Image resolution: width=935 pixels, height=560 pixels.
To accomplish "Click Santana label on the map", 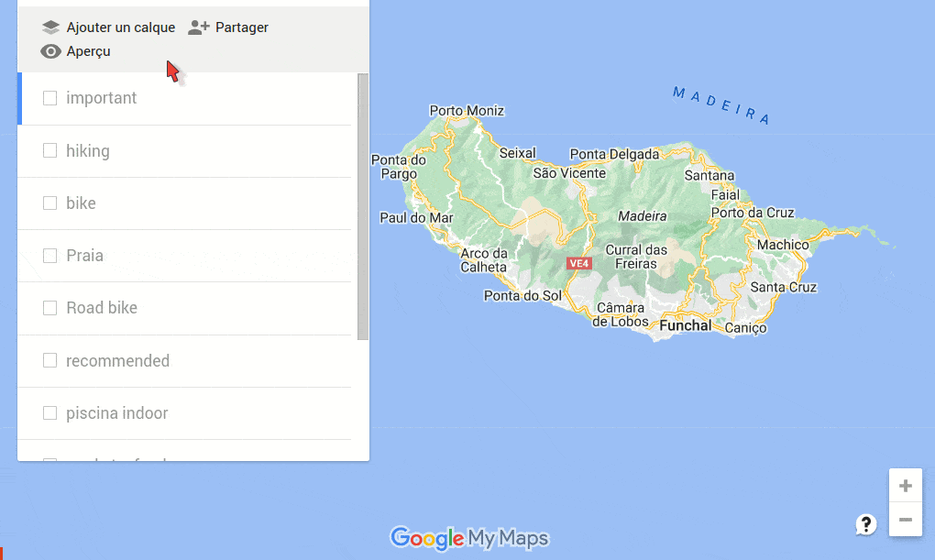I will [x=709, y=175].
